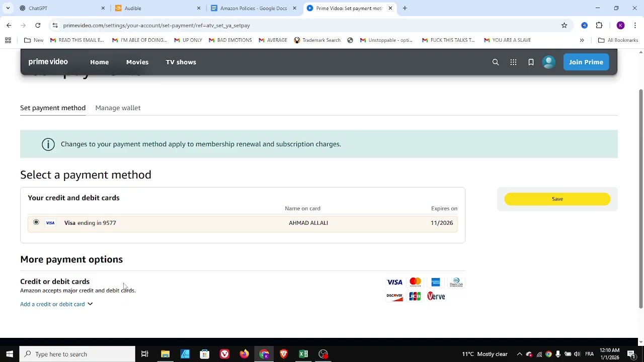Open the Windows Start menu
This screenshot has width=644, height=362.
pyautogui.click(x=10, y=354)
